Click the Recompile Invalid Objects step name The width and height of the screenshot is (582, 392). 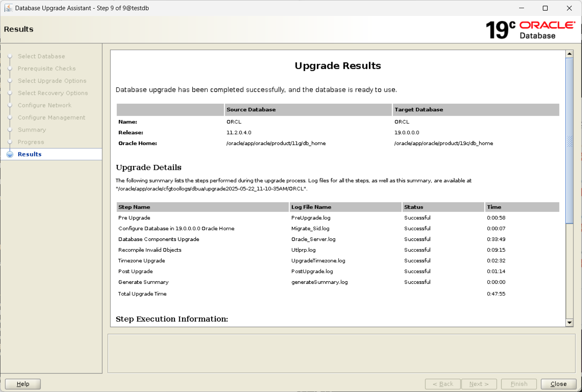tap(150, 250)
